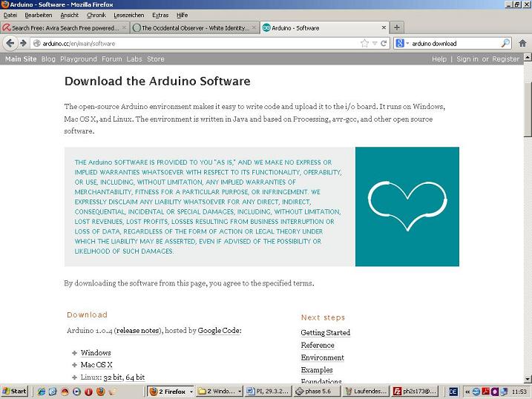Viewport: 532px width, 399px height.
Task: Switch to the FileZilla ph2s173 window
Action: pos(415,392)
